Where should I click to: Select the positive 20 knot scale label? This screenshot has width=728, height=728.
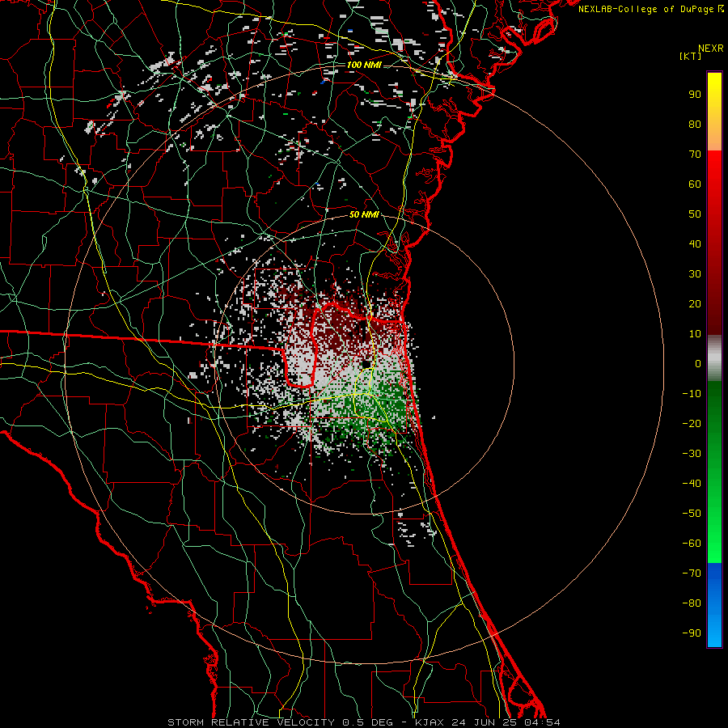click(695, 303)
